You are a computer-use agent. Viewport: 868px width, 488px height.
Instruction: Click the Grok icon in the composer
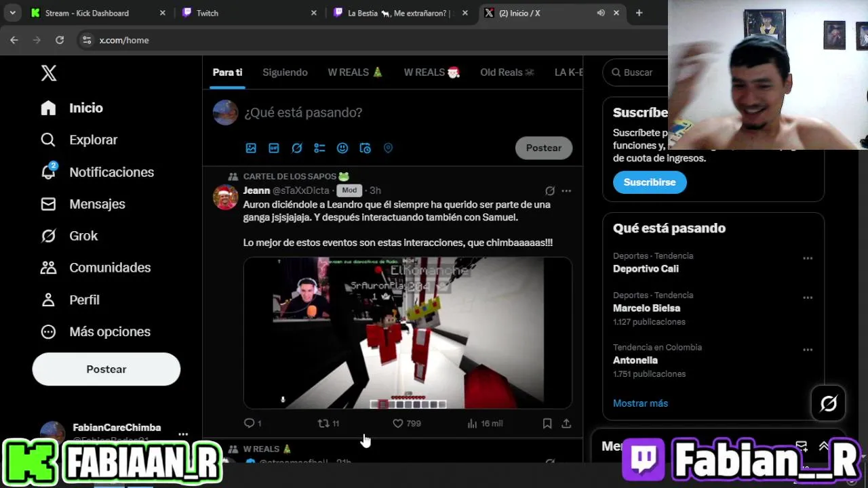point(297,148)
